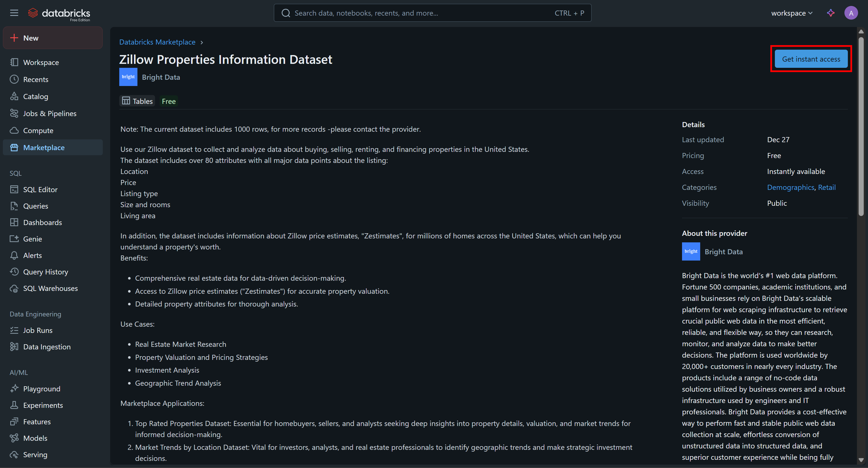The width and height of the screenshot is (868, 468).
Task: Expand the workspace switcher dropdown
Action: point(792,13)
